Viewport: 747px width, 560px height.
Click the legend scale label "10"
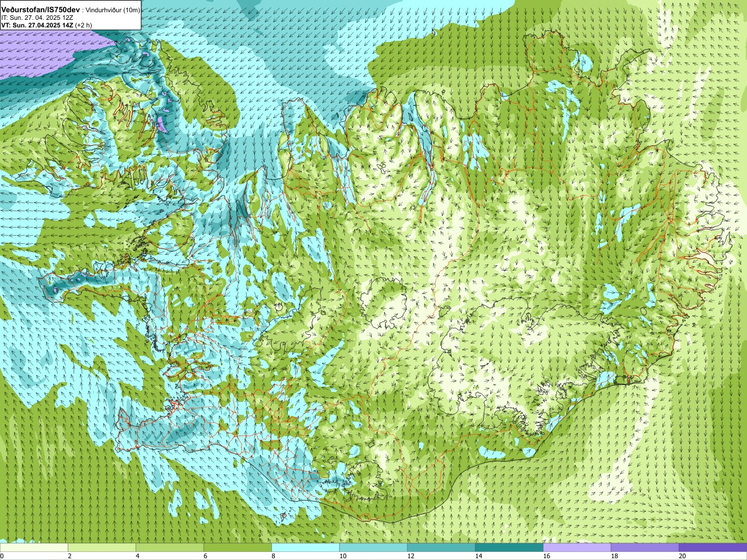343,556
